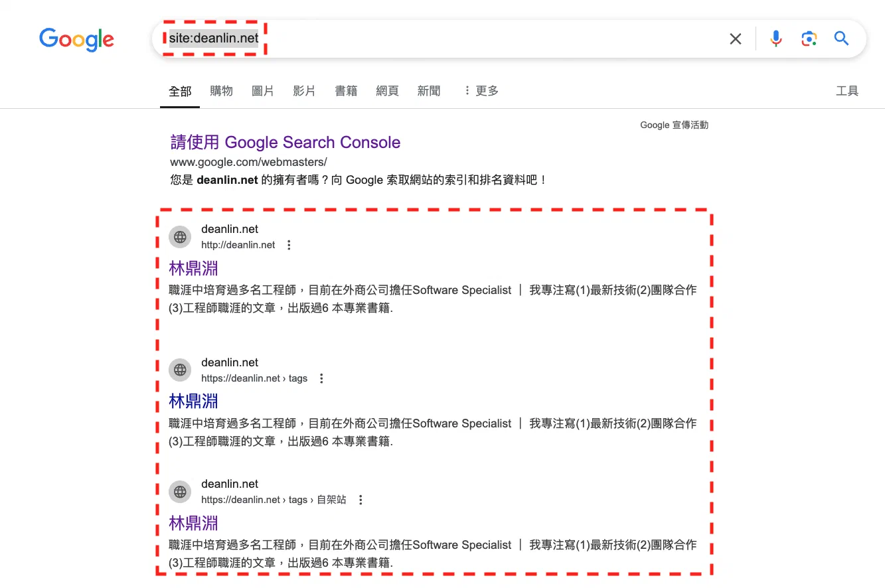Click the Google logo

click(76, 39)
